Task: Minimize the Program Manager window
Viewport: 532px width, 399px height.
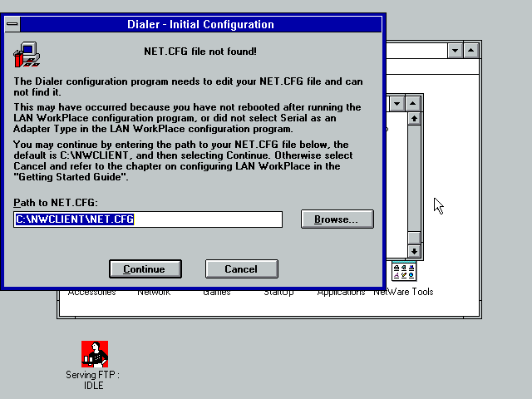Action: point(455,51)
